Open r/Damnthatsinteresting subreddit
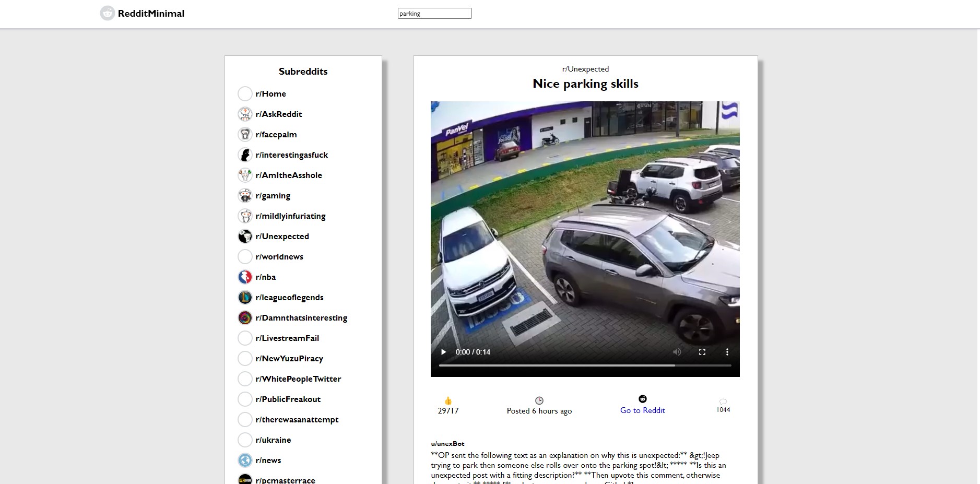980x484 pixels. 301,318
